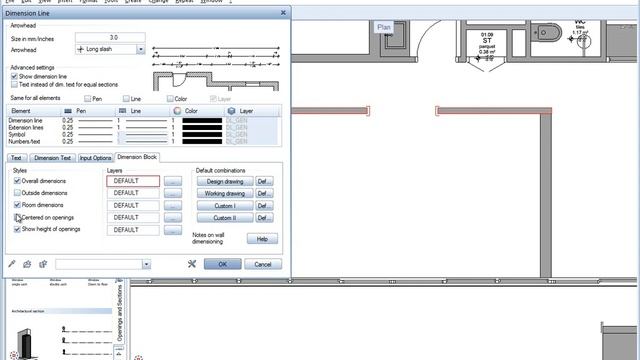The height and width of the screenshot is (360, 640).
Task: Click the Overall dimensions layer DEFAULT field
Action: tap(133, 181)
